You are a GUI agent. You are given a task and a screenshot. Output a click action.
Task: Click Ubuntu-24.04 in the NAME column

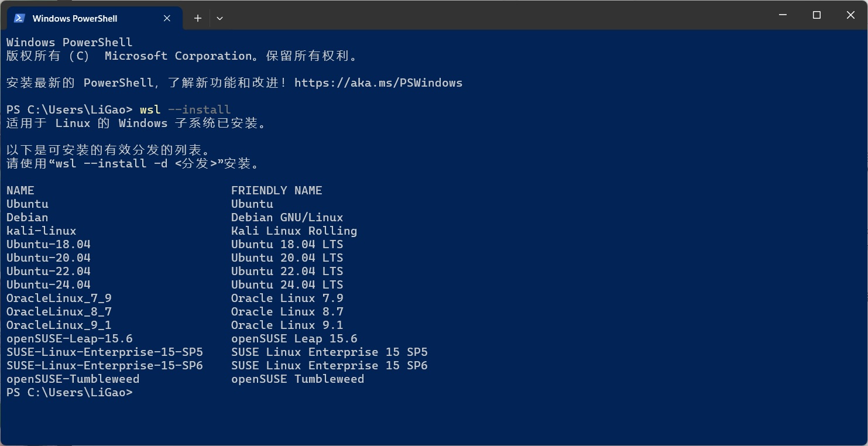click(49, 285)
